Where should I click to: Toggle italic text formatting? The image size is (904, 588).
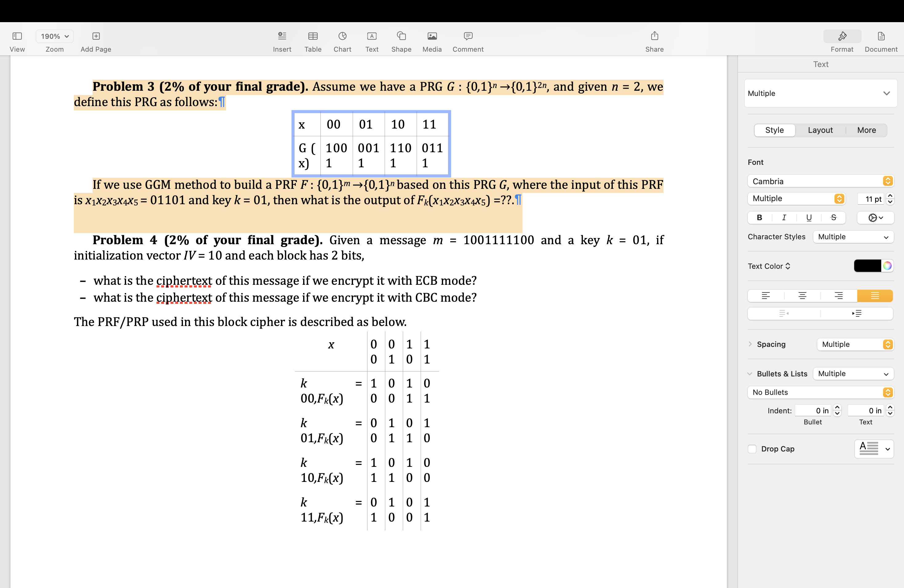click(784, 217)
